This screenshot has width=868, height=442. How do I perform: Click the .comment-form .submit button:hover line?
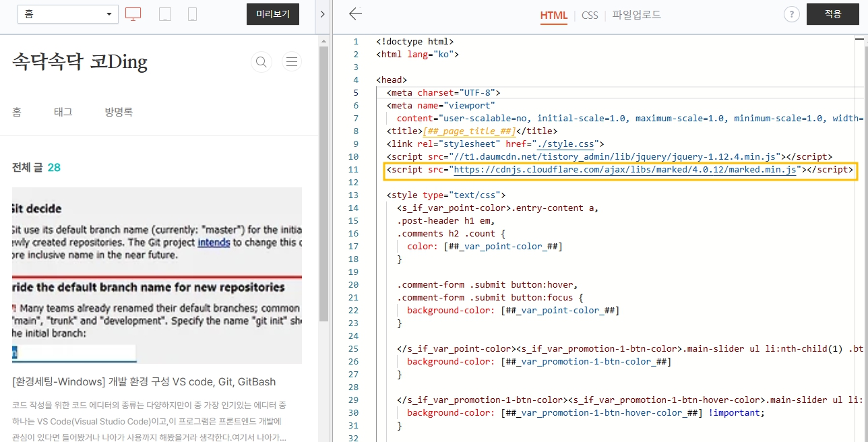coord(487,285)
